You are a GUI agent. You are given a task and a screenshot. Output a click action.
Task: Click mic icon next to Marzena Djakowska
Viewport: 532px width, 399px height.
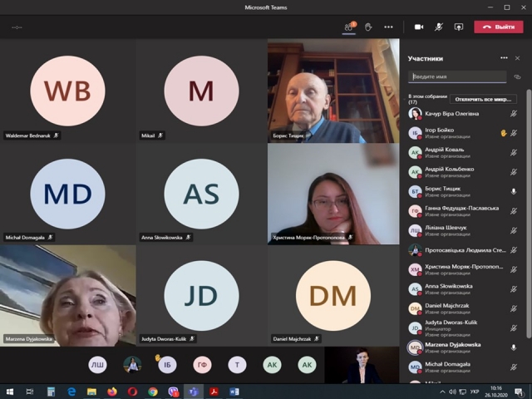514,345
